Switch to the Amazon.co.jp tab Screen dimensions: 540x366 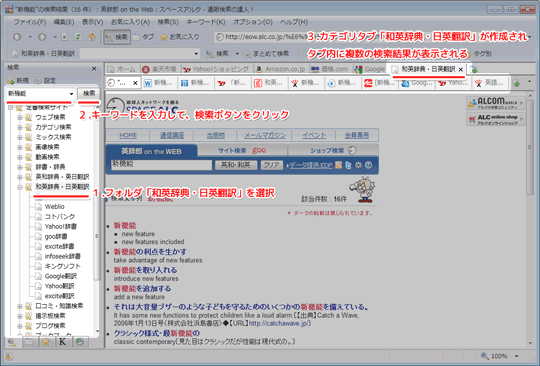click(281, 69)
